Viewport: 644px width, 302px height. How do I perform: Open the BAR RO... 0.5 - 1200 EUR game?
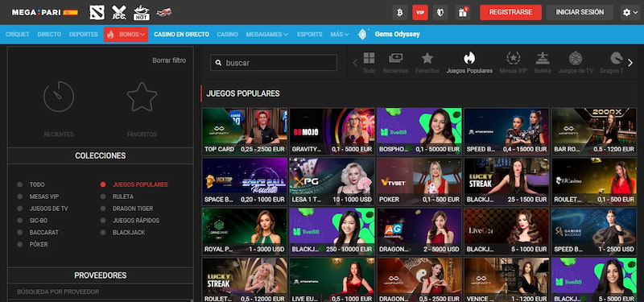pyautogui.click(x=594, y=131)
